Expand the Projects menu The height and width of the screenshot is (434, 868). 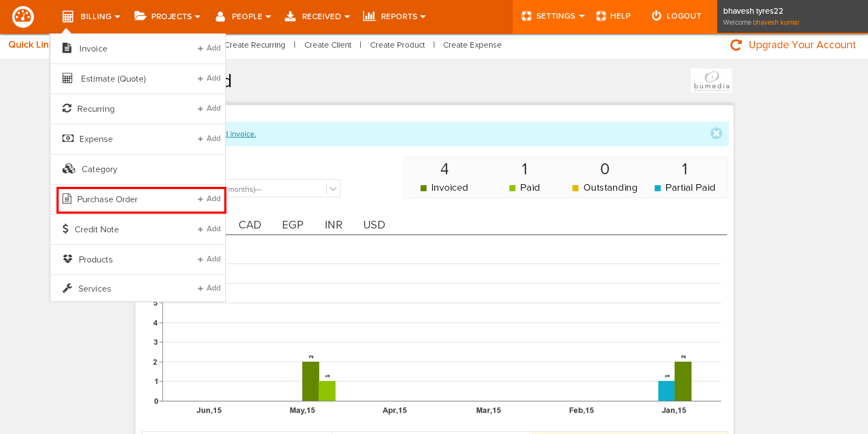pos(167,16)
